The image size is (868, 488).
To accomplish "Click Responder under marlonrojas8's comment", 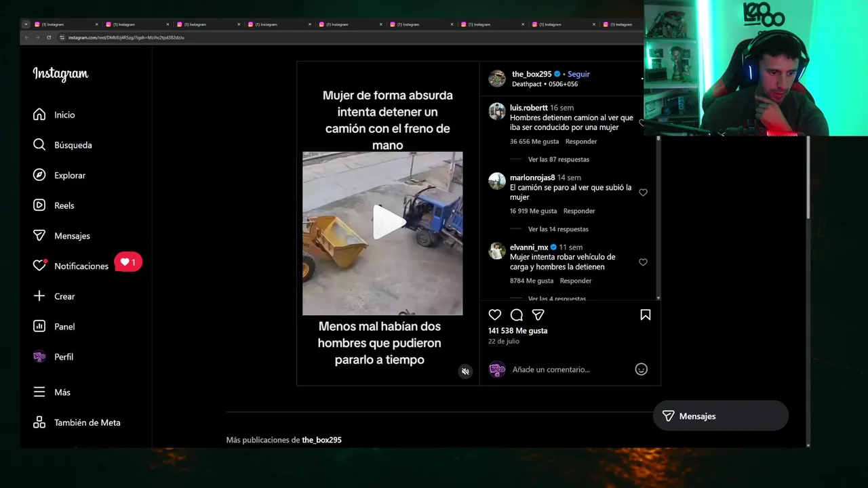I will pos(579,211).
